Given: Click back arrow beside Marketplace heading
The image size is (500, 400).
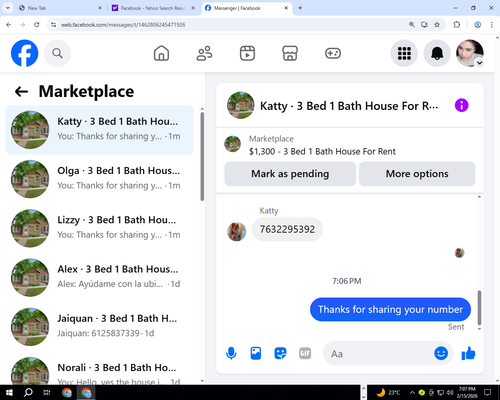Looking at the screenshot, I should coord(21,91).
